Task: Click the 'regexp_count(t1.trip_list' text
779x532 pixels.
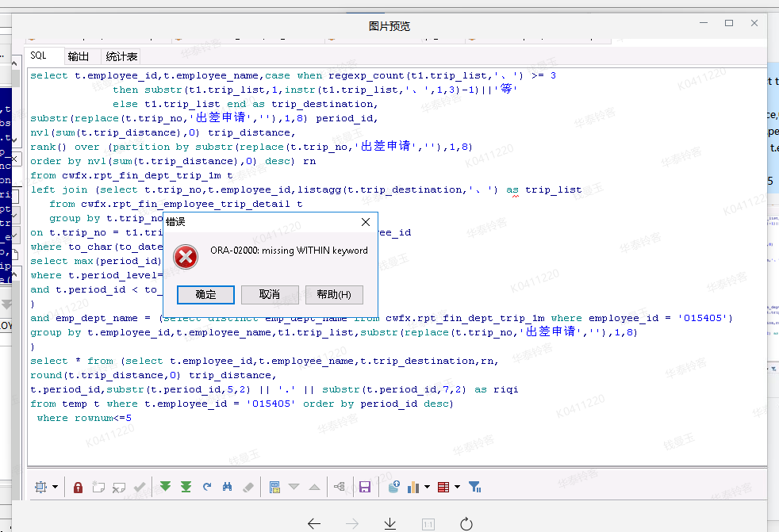Action: coord(408,75)
